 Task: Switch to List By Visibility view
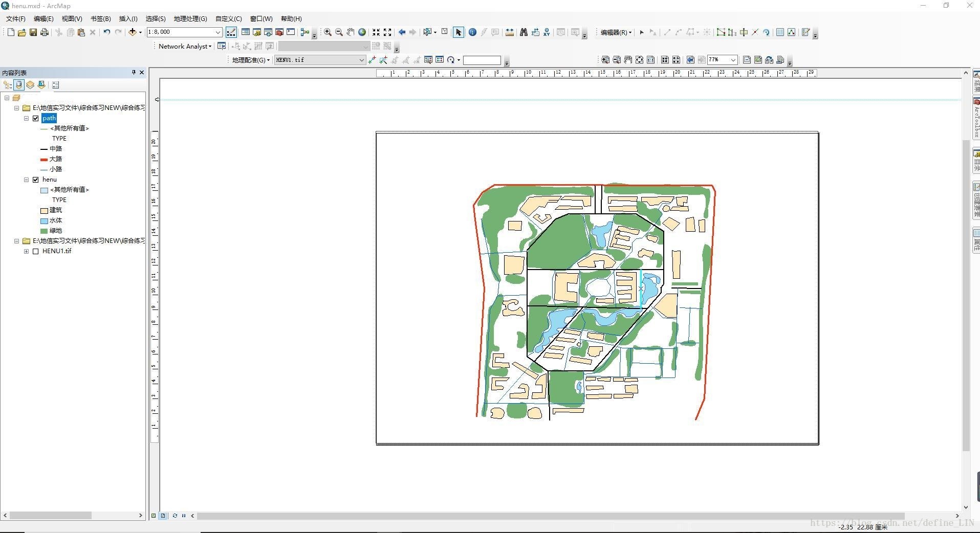(30, 85)
